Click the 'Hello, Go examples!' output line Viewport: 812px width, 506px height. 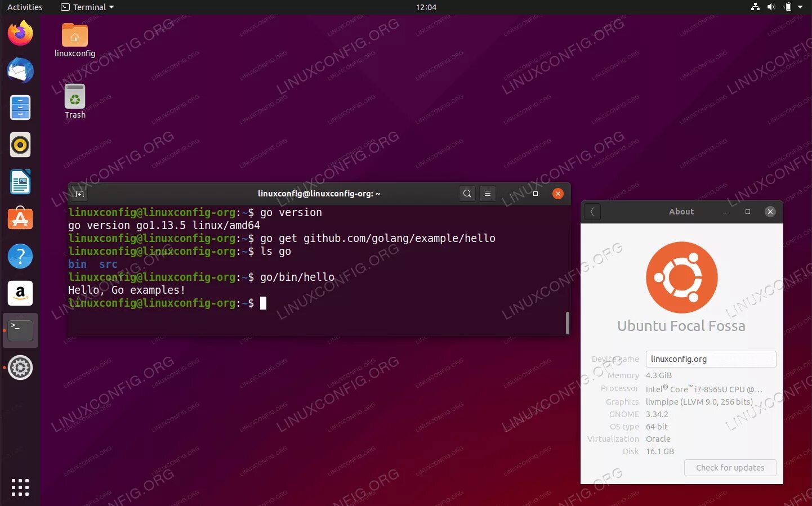click(127, 290)
